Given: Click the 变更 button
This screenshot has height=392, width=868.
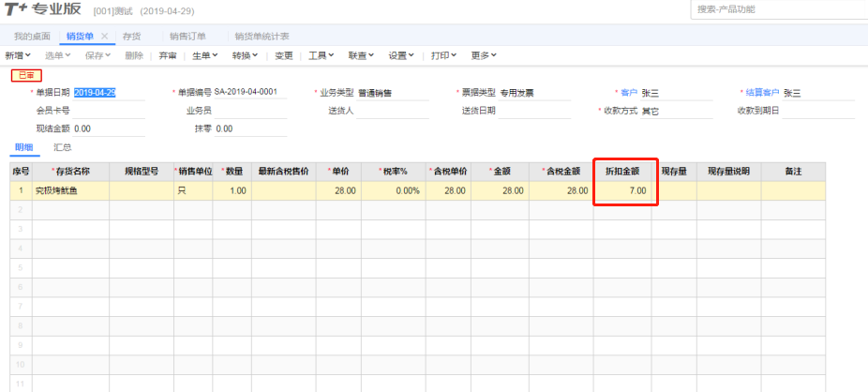Looking at the screenshot, I should click(x=284, y=55).
